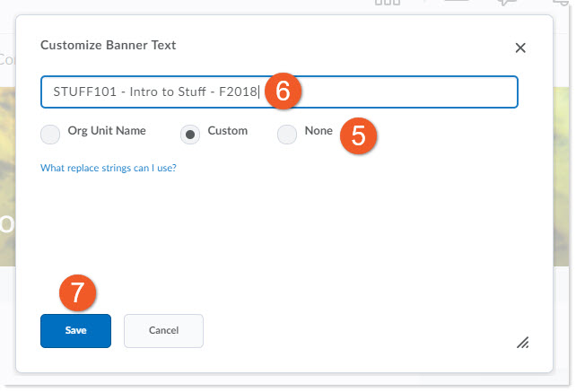This screenshot has height=392, width=576.
Task: Select the Org Unit Name radio button
Action: tap(51, 135)
